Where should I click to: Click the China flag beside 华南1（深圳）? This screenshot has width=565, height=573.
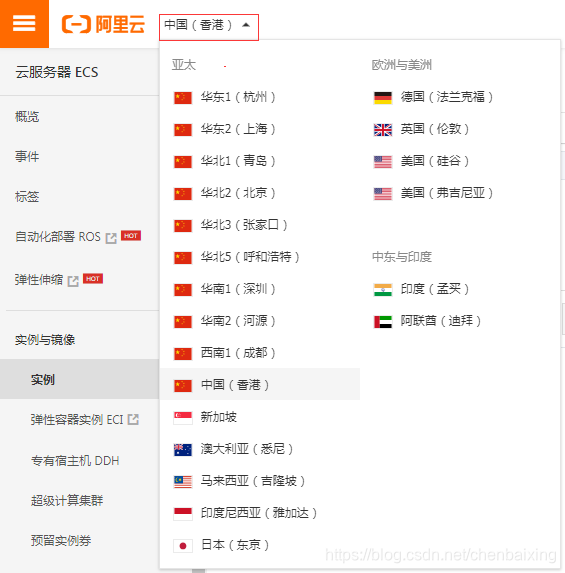pyautogui.click(x=183, y=289)
